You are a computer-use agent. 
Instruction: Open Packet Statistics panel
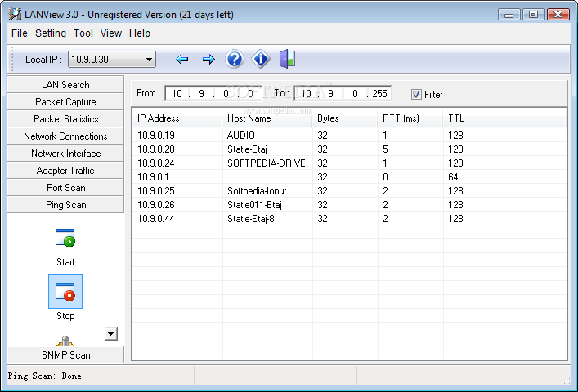[x=65, y=119]
